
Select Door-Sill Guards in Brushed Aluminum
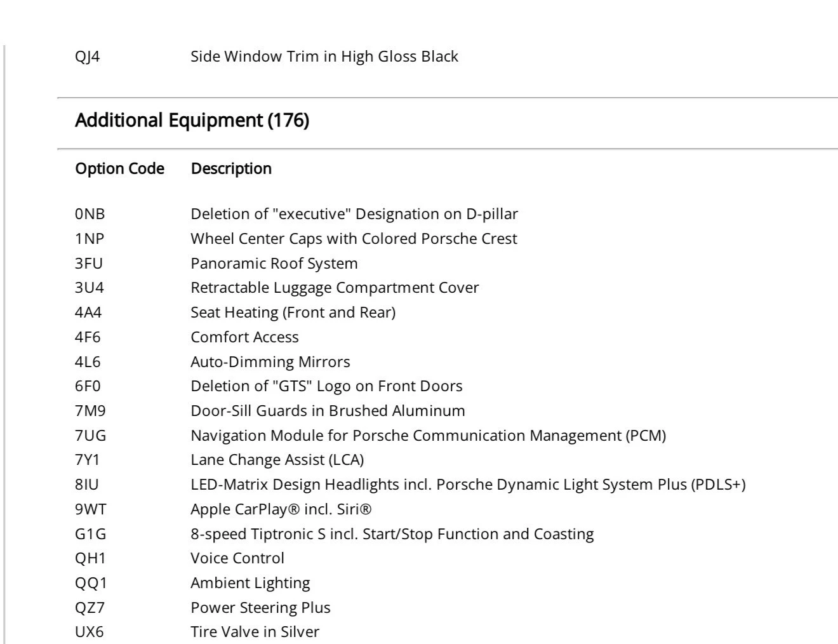(328, 411)
